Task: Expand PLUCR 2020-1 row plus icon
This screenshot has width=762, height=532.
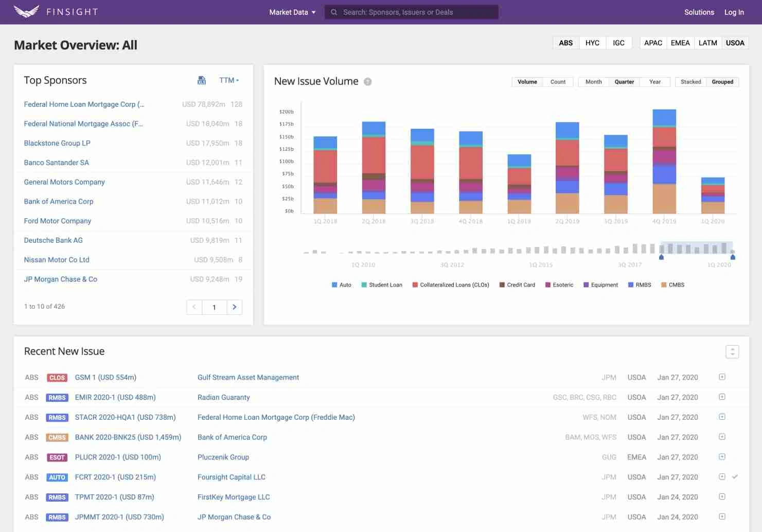Action: (722, 457)
